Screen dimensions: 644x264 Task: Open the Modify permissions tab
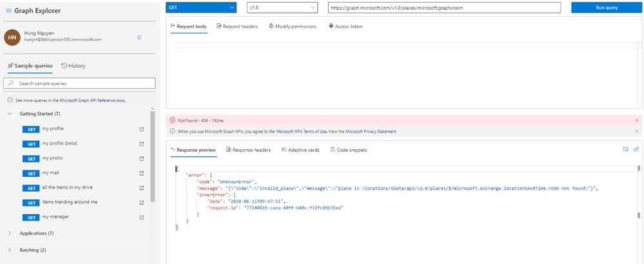(x=293, y=26)
